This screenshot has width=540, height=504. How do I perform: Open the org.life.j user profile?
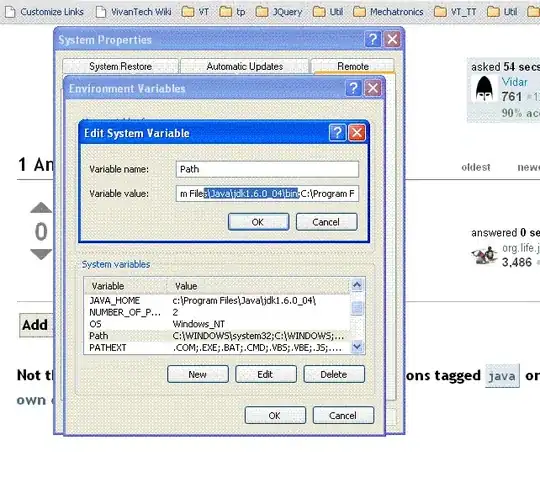(x=520, y=248)
